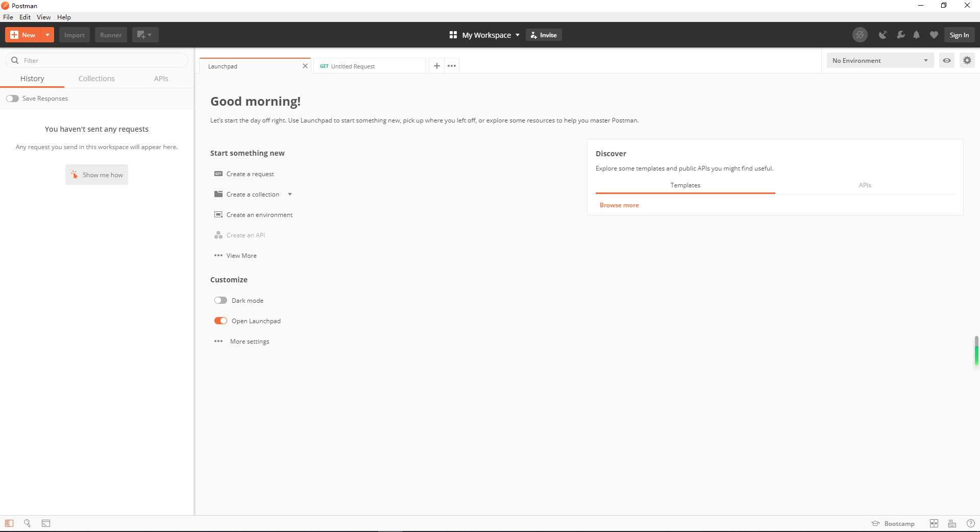Open the View menu
980x532 pixels.
[44, 17]
